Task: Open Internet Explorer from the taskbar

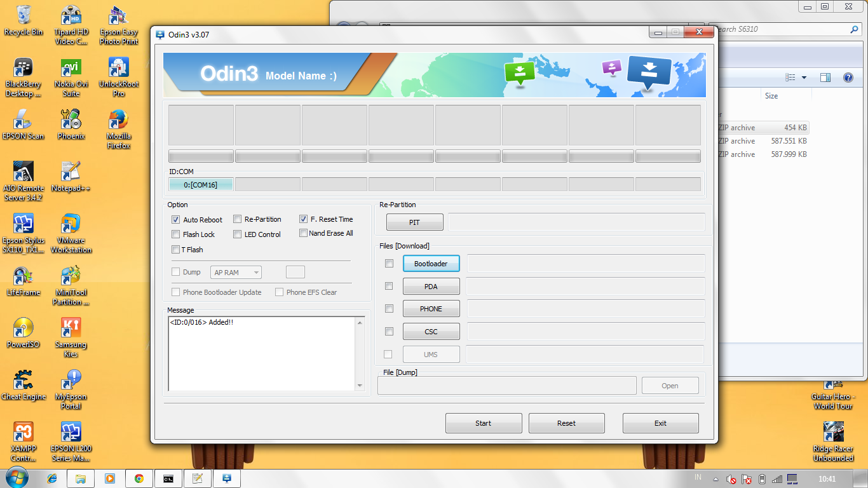Action: tap(52, 478)
